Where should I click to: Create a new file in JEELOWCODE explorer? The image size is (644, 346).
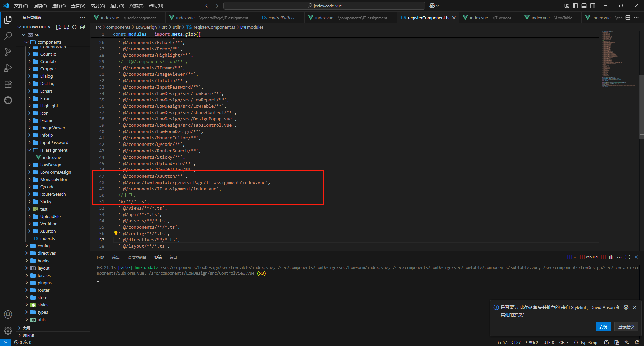(59, 27)
